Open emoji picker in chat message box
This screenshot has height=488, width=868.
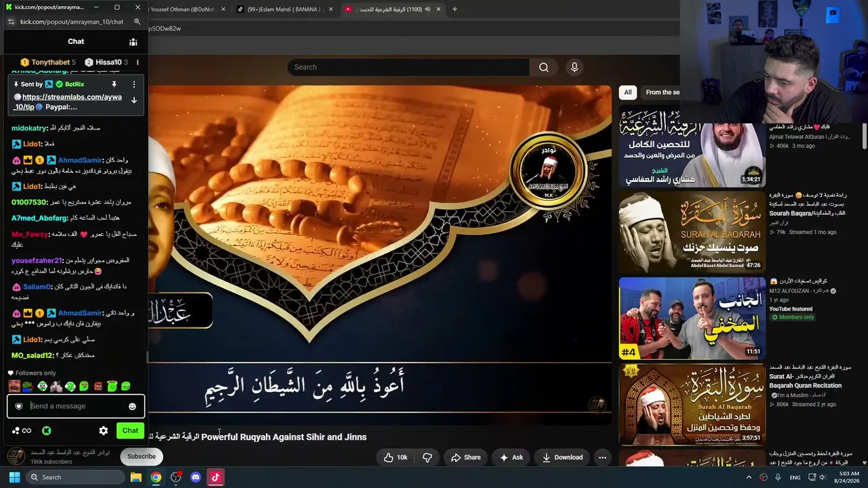(132, 407)
